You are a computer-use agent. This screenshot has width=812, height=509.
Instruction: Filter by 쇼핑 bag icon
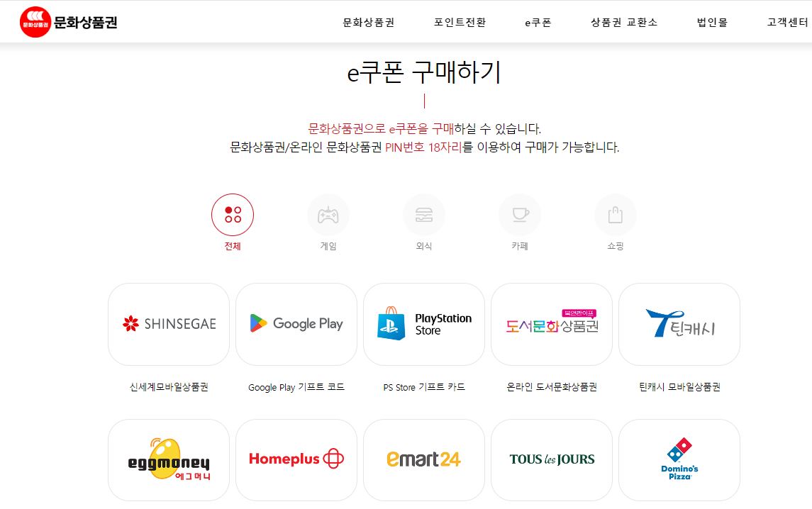click(x=616, y=214)
